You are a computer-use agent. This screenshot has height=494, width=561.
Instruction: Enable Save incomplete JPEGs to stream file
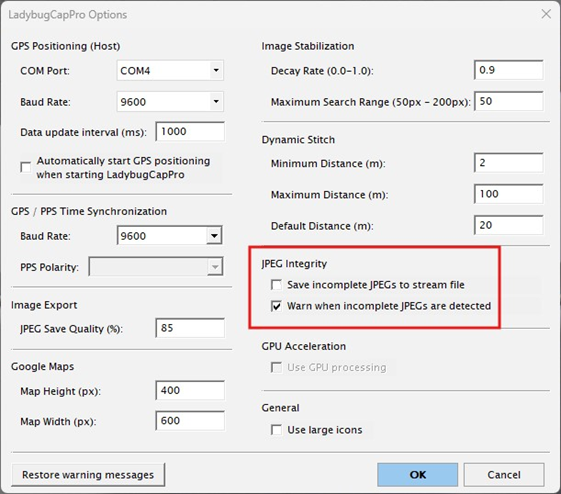coord(276,285)
